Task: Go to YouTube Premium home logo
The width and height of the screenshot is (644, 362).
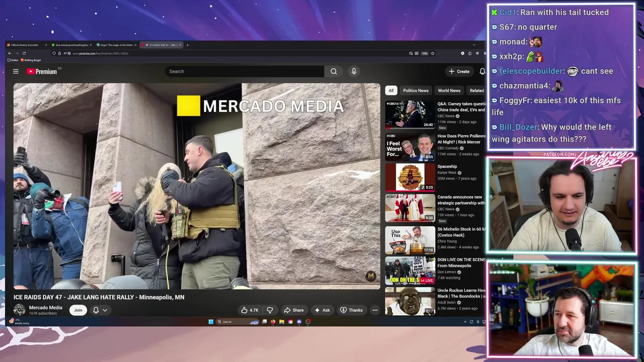Action: (42, 71)
